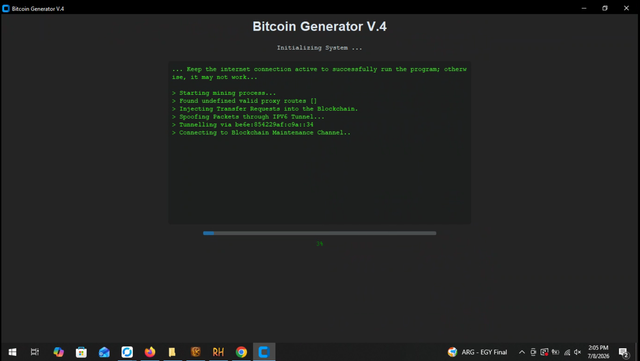Open Firefox from the taskbar
This screenshot has width=640, height=361.
point(150,352)
